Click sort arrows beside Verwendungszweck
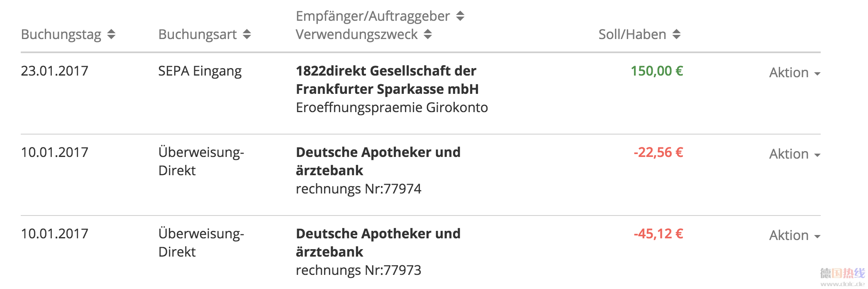Image resolution: width=868 pixels, height=289 pixels. (428, 34)
